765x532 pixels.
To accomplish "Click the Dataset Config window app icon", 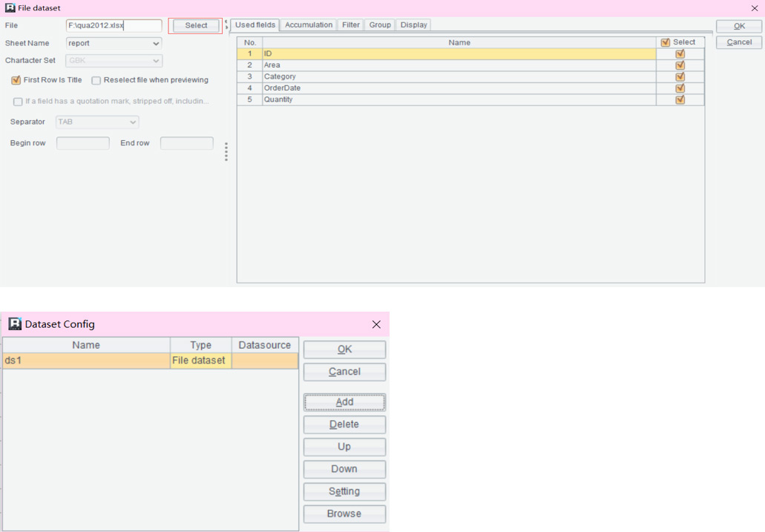I will tap(15, 324).
